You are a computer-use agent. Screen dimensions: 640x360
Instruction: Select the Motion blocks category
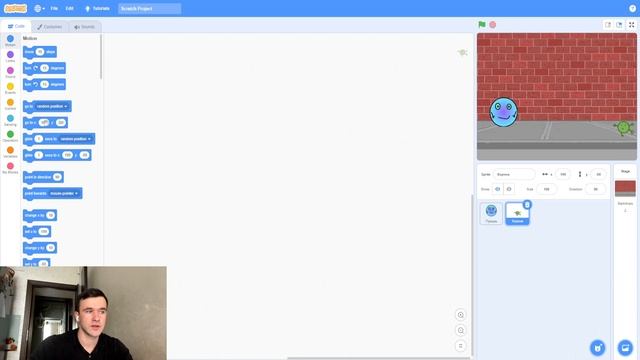coord(10,40)
